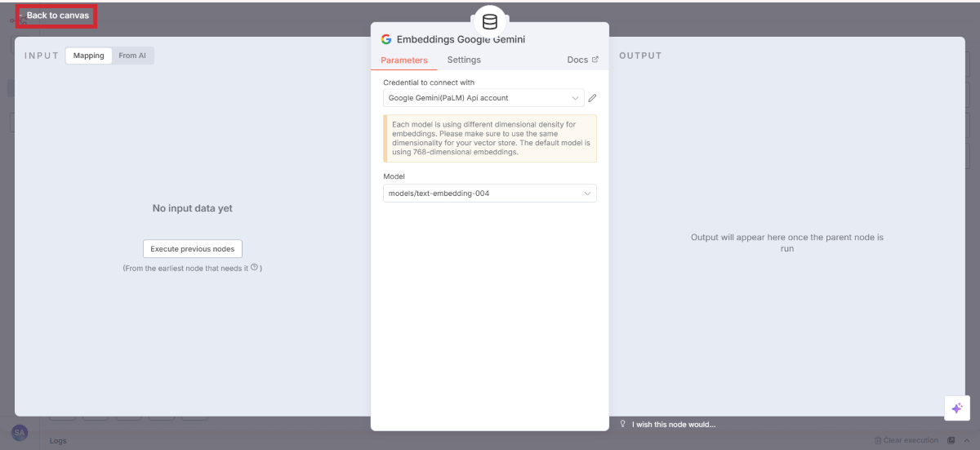Click Execute previous nodes button
Screen dimensions: 980x450
(x=193, y=249)
